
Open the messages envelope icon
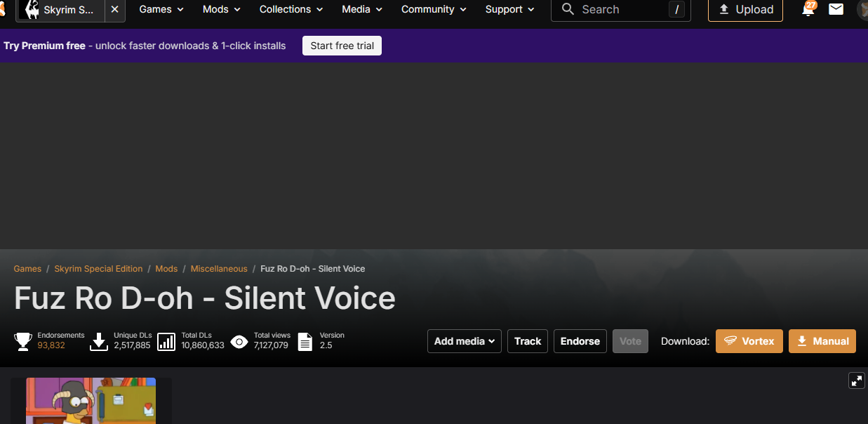(x=836, y=9)
